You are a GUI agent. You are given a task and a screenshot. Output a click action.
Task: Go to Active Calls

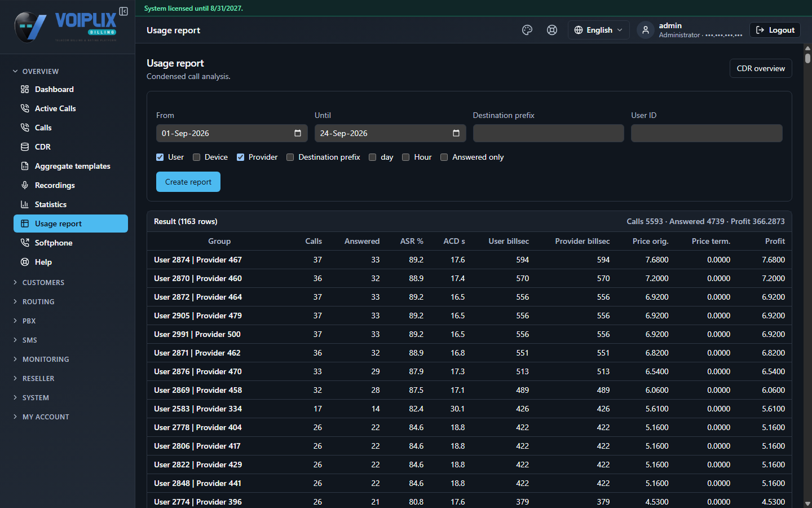[70, 108]
